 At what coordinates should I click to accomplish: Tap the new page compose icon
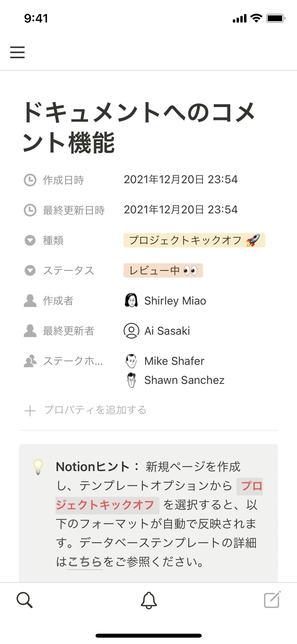coord(272,600)
